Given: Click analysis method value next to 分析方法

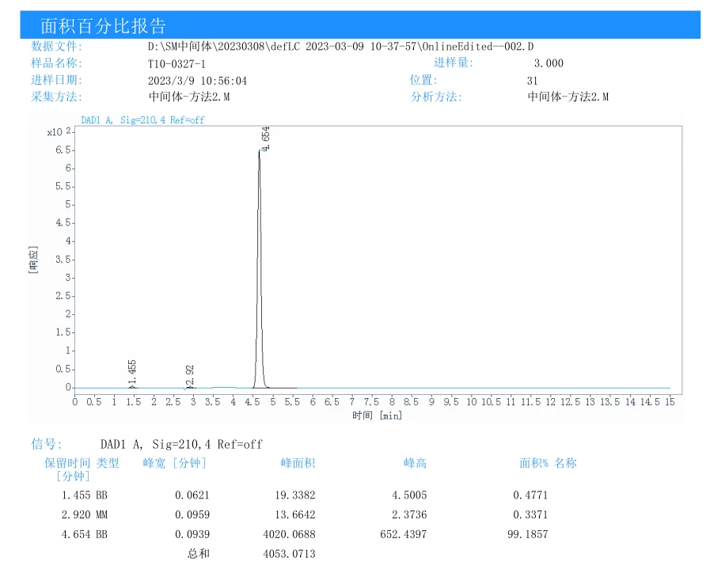Looking at the screenshot, I should coord(568,97).
